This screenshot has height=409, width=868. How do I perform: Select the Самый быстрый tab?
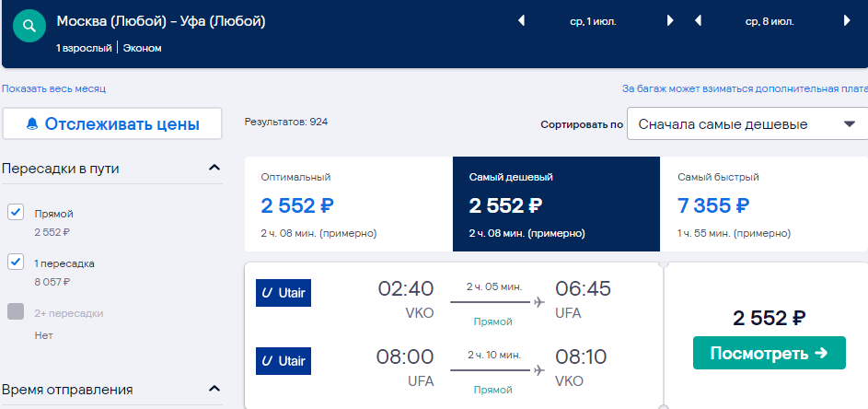pyautogui.click(x=764, y=204)
